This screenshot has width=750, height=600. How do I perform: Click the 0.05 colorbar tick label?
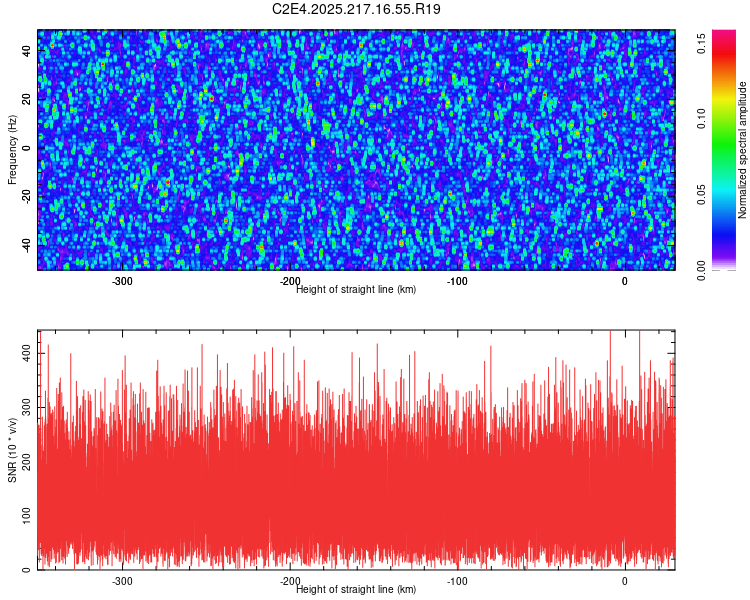[x=701, y=195]
